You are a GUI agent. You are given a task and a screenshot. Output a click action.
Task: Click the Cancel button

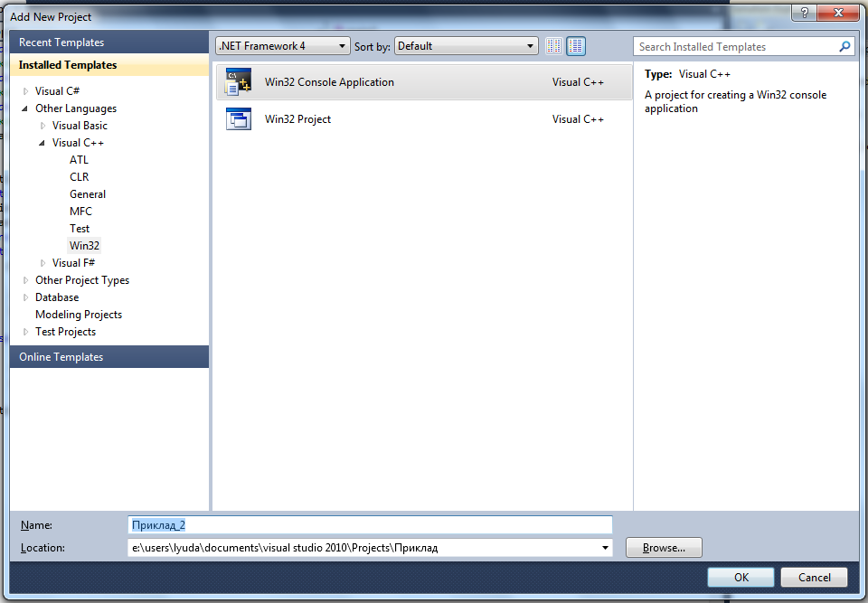(x=814, y=577)
